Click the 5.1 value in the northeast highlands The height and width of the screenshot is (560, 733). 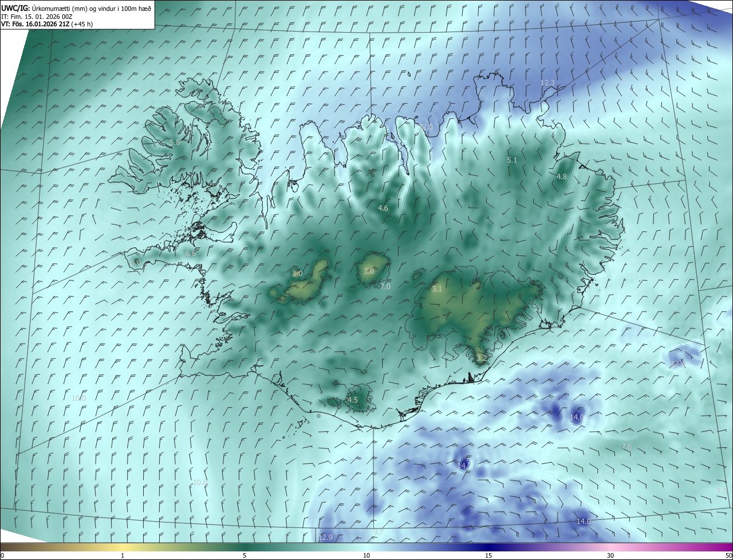pos(512,160)
